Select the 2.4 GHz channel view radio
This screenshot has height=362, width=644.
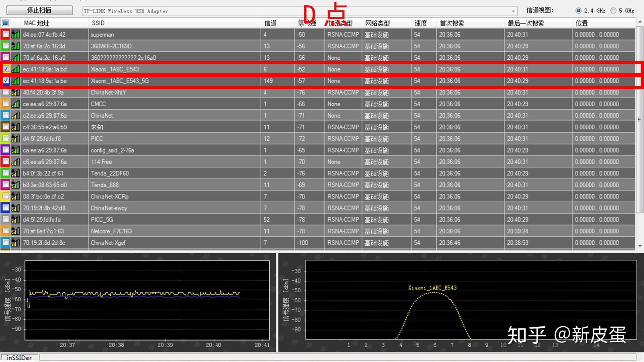click(x=578, y=11)
